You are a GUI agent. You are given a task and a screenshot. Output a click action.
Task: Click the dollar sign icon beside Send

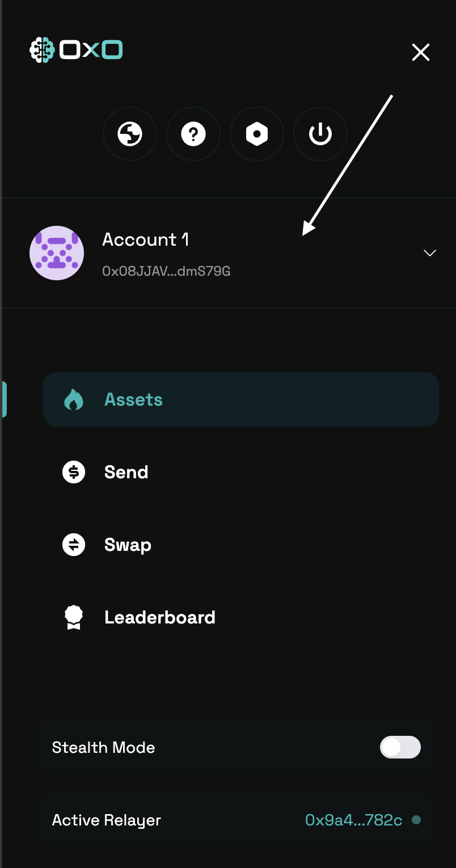[x=74, y=471]
